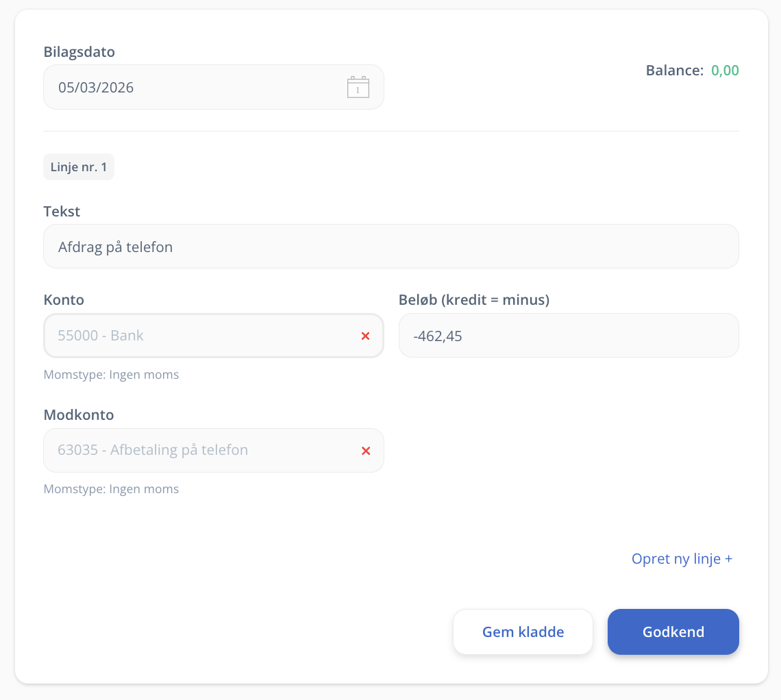Click the 'Balance:' label

[x=674, y=71]
